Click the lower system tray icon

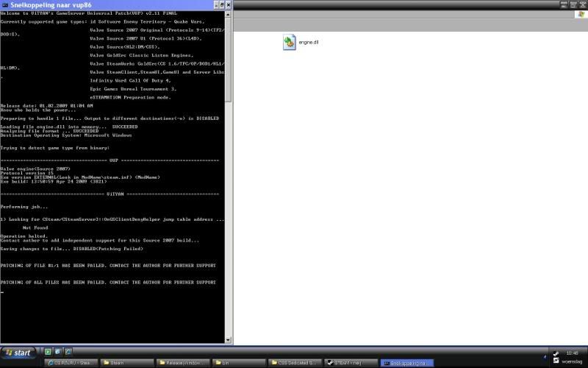tap(556, 361)
